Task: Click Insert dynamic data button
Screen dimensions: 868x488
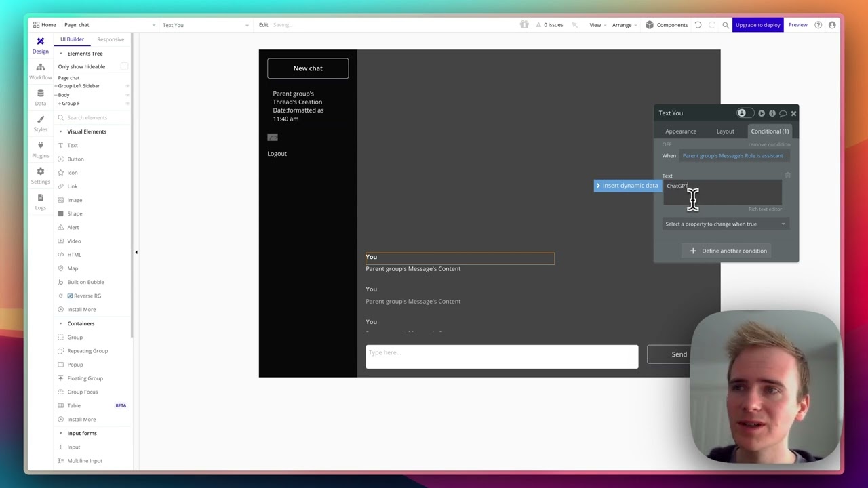Action: (627, 186)
